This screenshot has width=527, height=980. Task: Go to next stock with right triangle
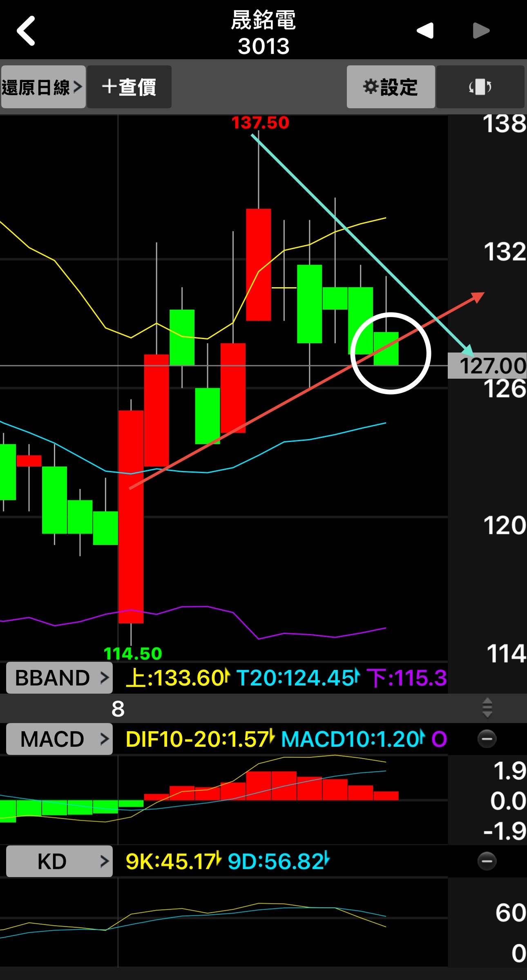(481, 31)
